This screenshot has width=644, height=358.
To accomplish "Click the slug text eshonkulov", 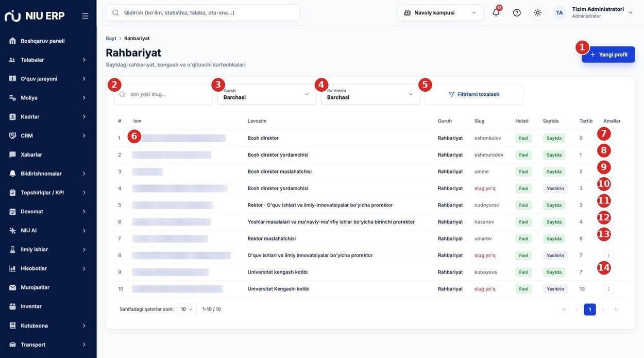I will [x=488, y=138].
